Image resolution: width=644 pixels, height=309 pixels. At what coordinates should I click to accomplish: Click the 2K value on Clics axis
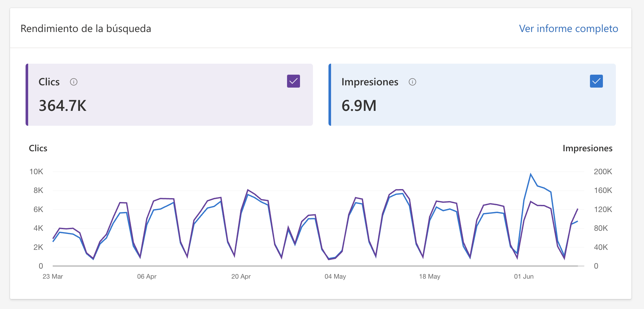coord(38,247)
